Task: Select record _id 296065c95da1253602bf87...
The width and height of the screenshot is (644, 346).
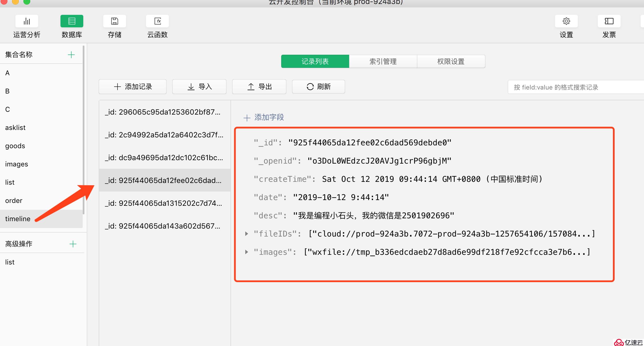Action: pos(165,112)
